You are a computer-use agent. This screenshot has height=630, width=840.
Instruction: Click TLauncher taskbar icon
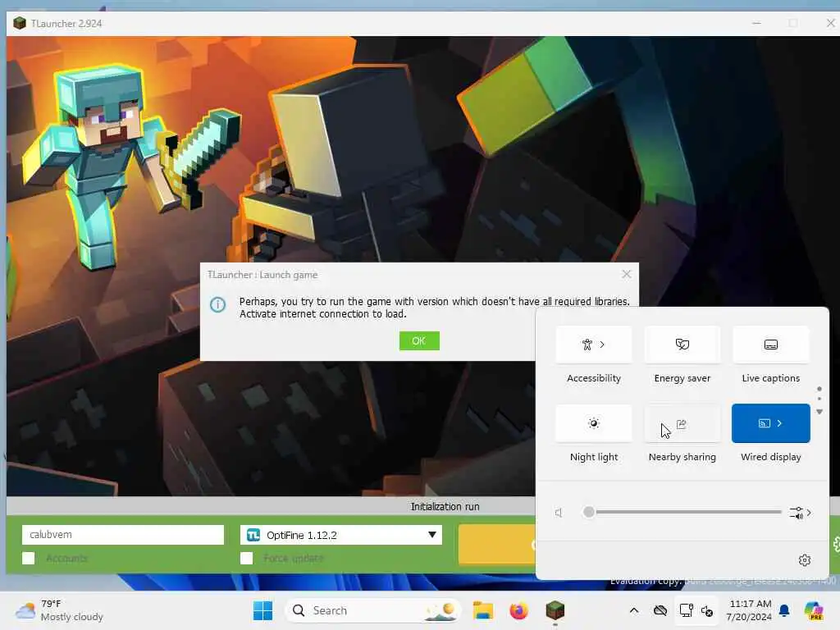click(555, 610)
